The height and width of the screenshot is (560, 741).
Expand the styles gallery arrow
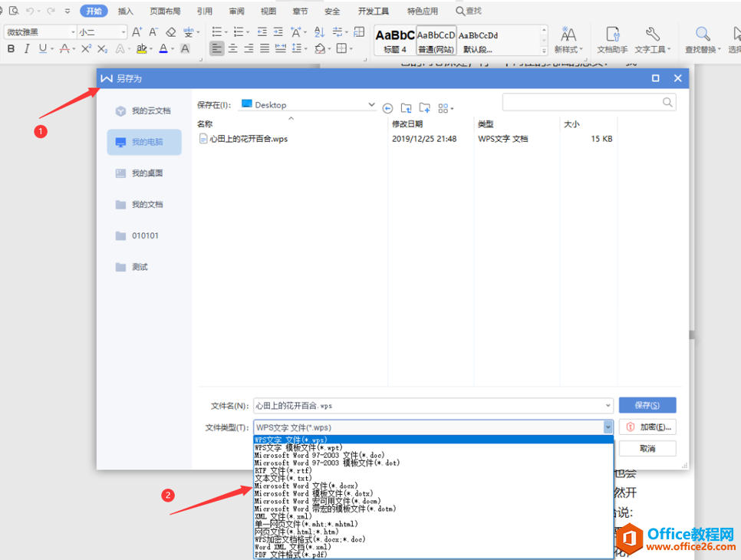pyautogui.click(x=544, y=50)
